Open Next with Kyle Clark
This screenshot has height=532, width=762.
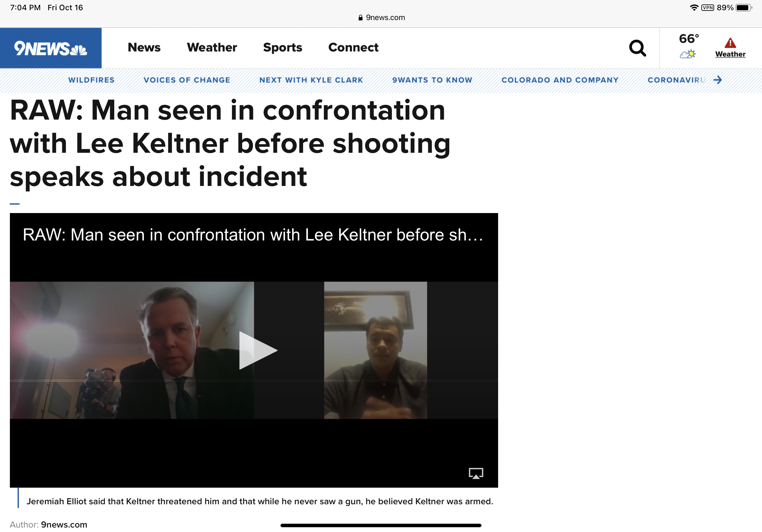(311, 80)
